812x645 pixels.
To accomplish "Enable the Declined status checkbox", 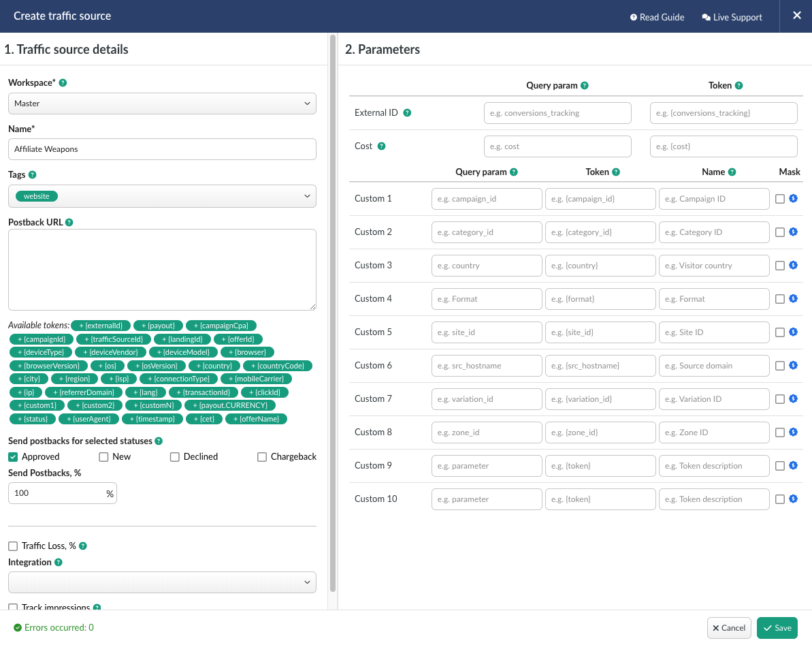I will pyautogui.click(x=175, y=457).
